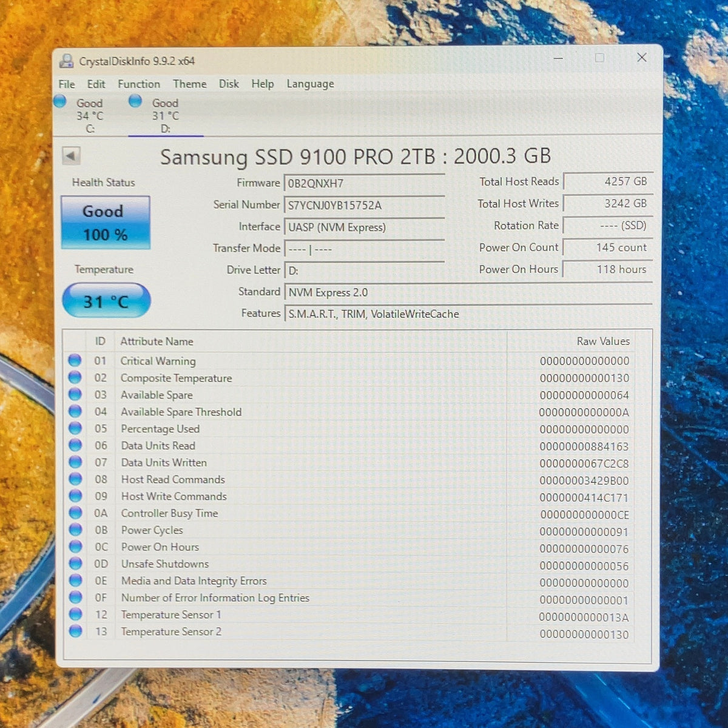Click the status circle for drive D:

click(135, 101)
